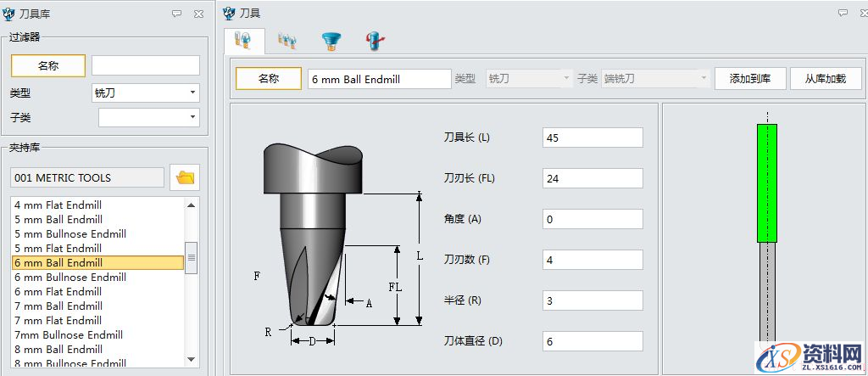Select 6 mm Flat Endmill in list
868x376 pixels.
97,292
